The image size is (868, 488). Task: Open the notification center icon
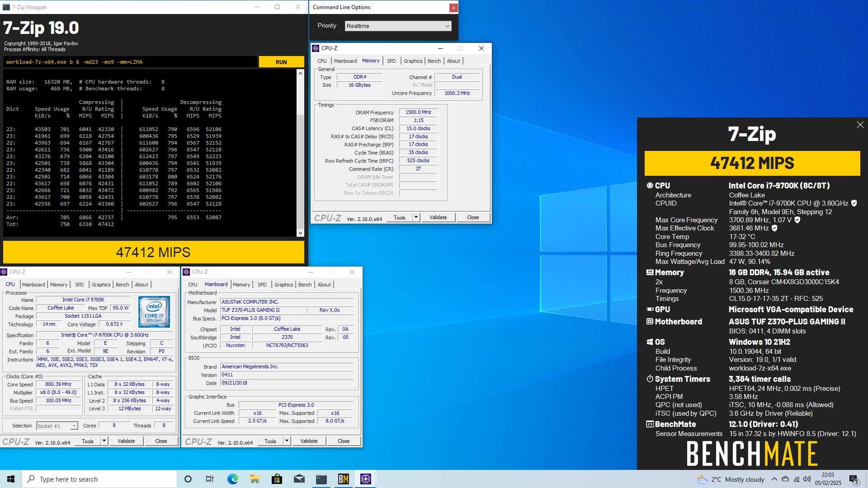tap(854, 479)
